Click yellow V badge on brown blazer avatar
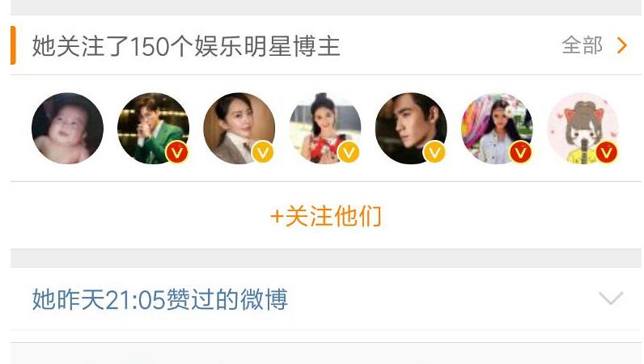This screenshot has width=644, height=364. click(263, 152)
